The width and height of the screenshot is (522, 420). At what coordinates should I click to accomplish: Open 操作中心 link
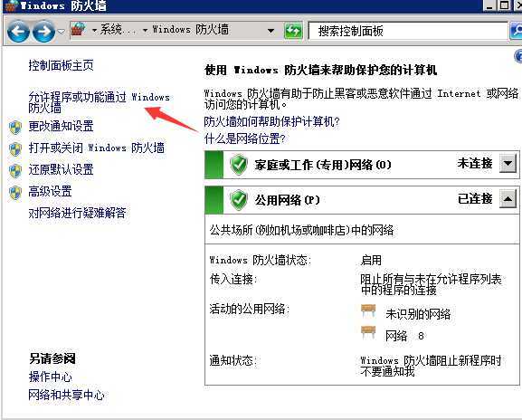51,377
